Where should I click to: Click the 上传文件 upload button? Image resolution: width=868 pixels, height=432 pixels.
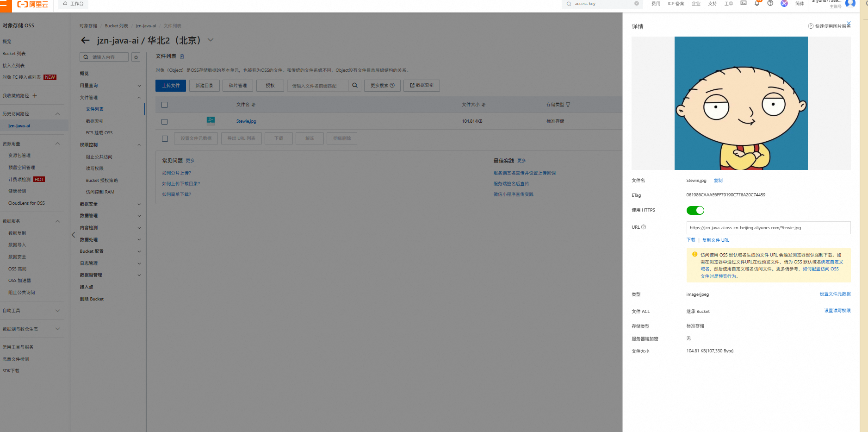[171, 86]
